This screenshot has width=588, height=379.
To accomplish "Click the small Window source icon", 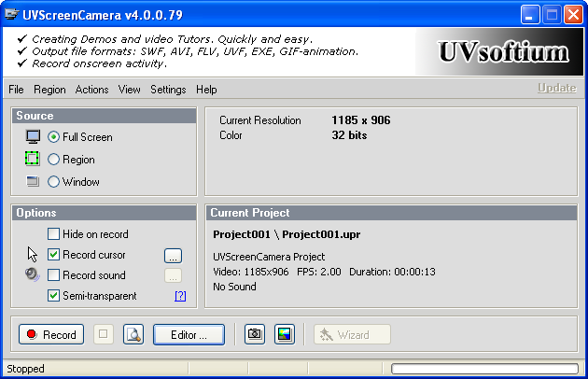I will pos(33,181).
